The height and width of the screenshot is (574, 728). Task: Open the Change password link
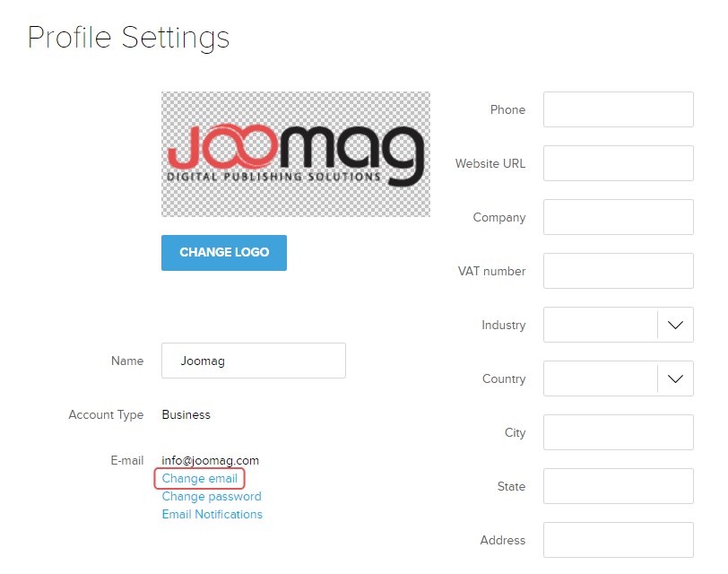click(x=212, y=497)
